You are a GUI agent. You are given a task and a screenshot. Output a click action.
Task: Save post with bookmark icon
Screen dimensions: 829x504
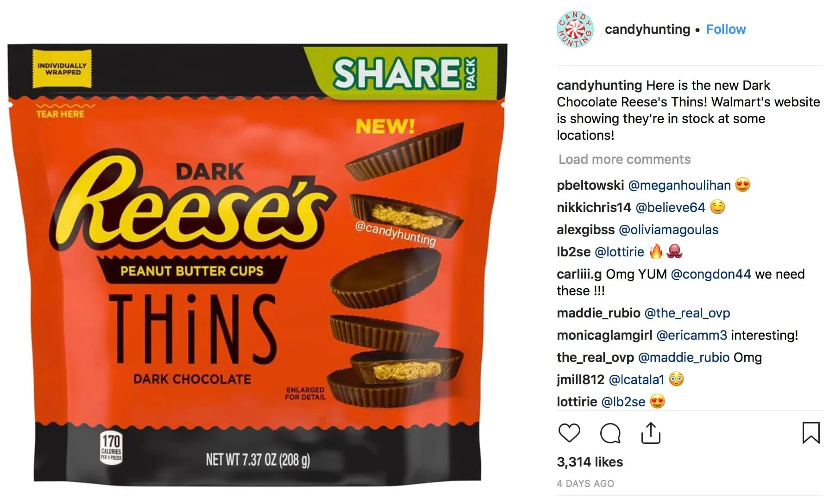[x=811, y=433]
